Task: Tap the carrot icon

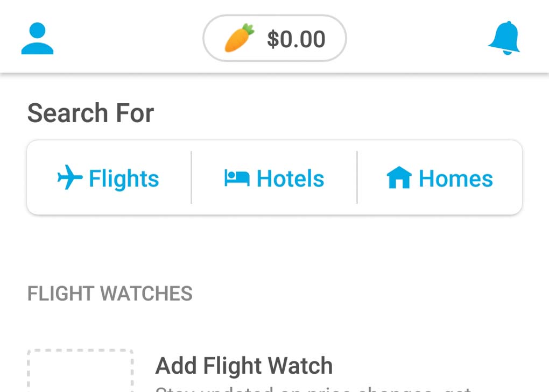Action: point(239,38)
